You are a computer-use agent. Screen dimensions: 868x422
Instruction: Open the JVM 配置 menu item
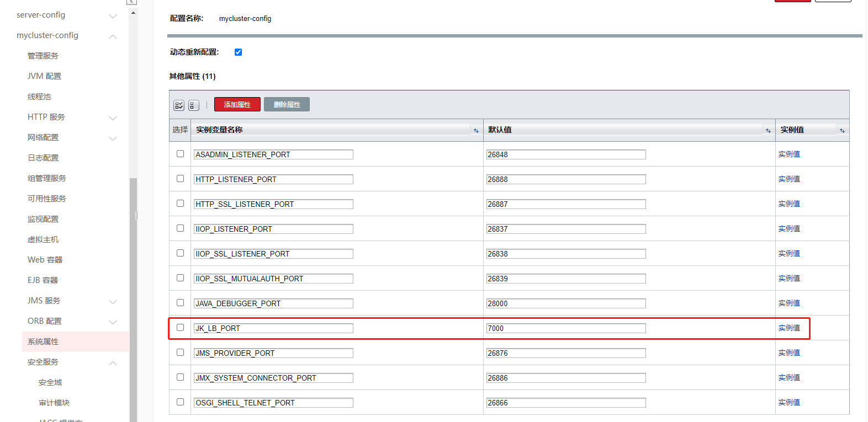tap(44, 76)
